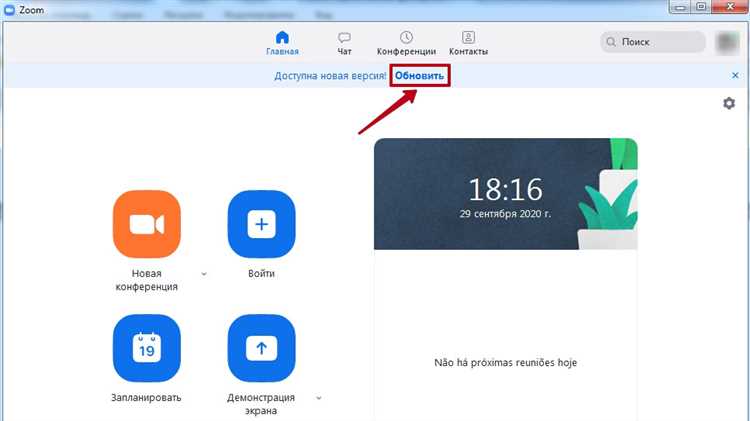750x421 pixels.
Task: Click the Войти join plus icon
Action: pos(262,224)
